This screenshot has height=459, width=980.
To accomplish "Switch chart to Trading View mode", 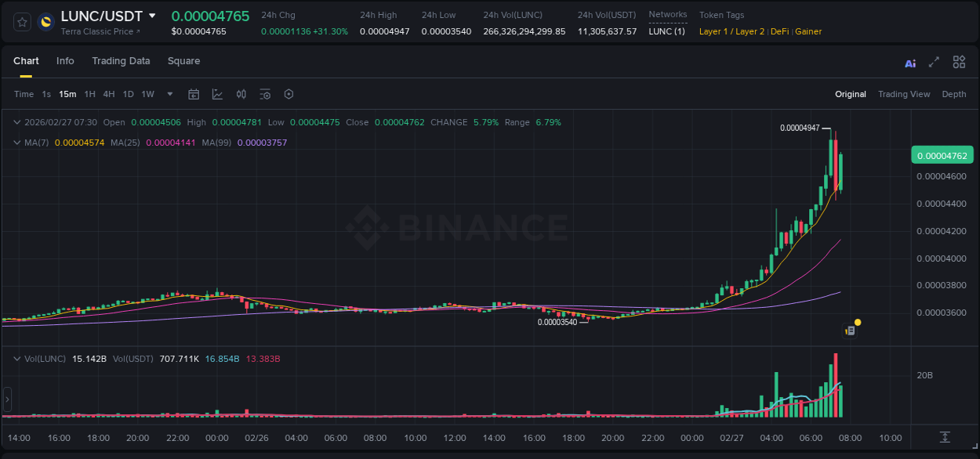I will click(x=904, y=94).
